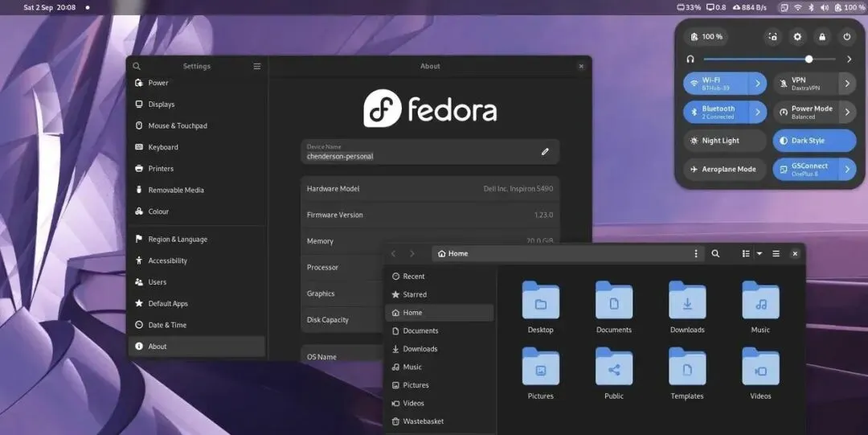The height and width of the screenshot is (435, 868).
Task: Open Settings gear in quick settings
Action: coord(797,36)
